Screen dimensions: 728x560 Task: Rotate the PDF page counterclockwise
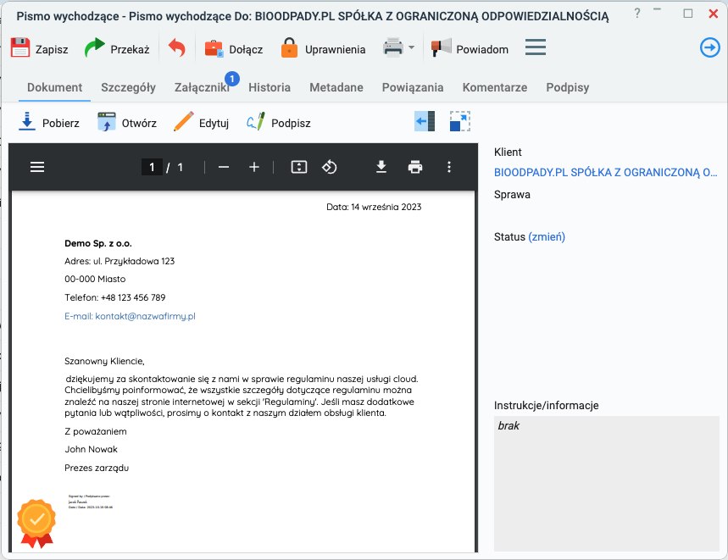coord(329,167)
